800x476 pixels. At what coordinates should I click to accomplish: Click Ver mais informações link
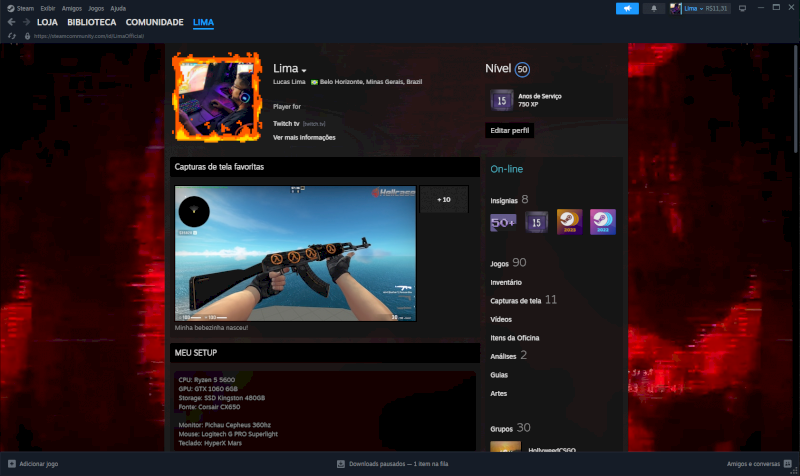click(x=304, y=138)
